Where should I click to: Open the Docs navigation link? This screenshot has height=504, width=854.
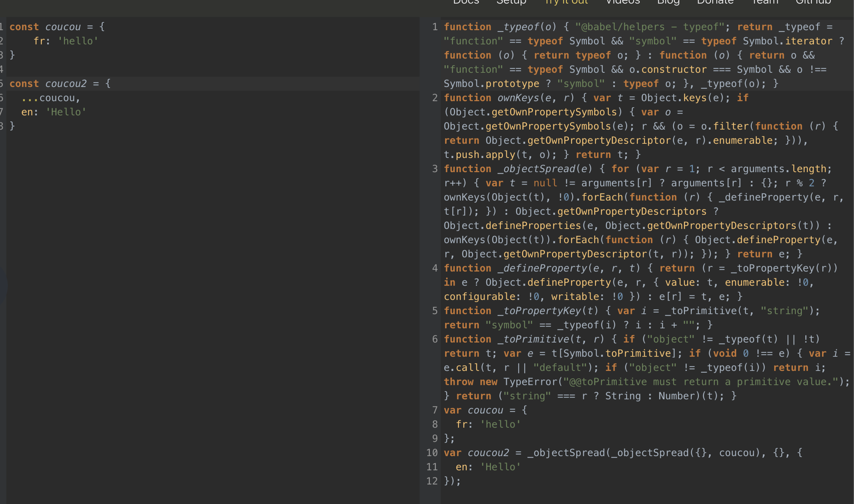click(x=466, y=2)
